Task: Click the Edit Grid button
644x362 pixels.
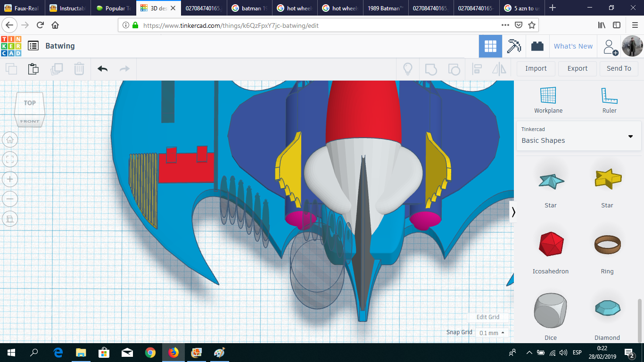Action: coord(487,317)
